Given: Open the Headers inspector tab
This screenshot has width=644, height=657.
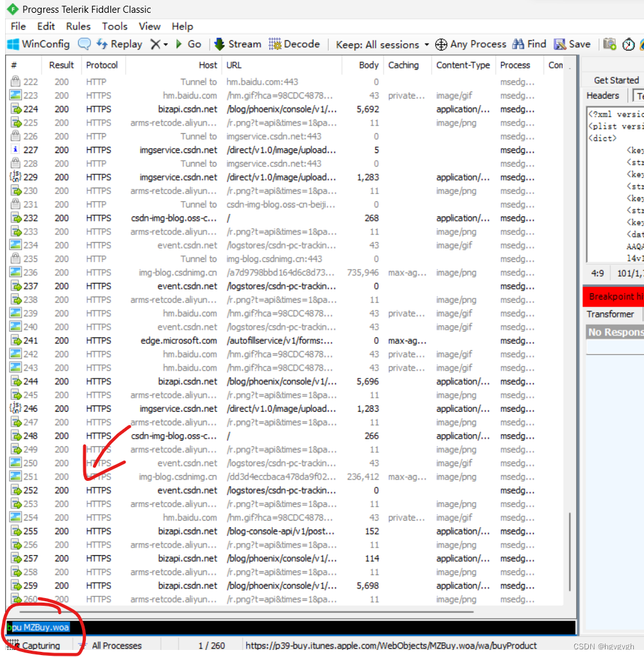Looking at the screenshot, I should (x=602, y=95).
